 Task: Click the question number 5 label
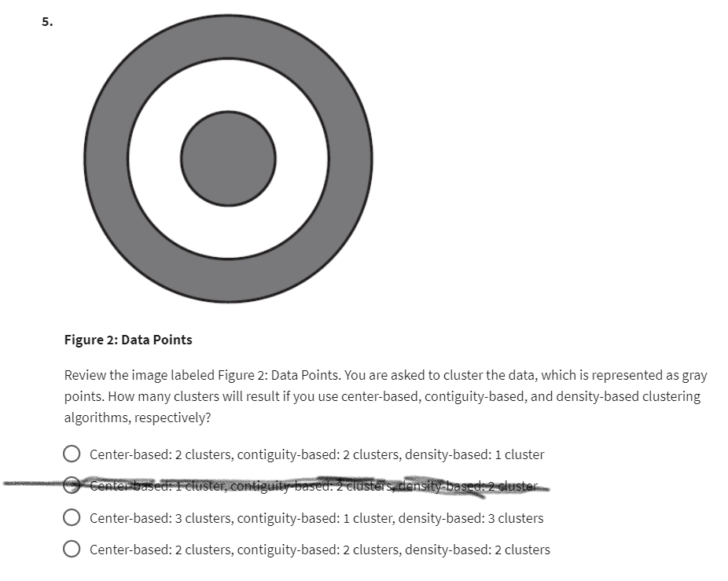[46, 22]
